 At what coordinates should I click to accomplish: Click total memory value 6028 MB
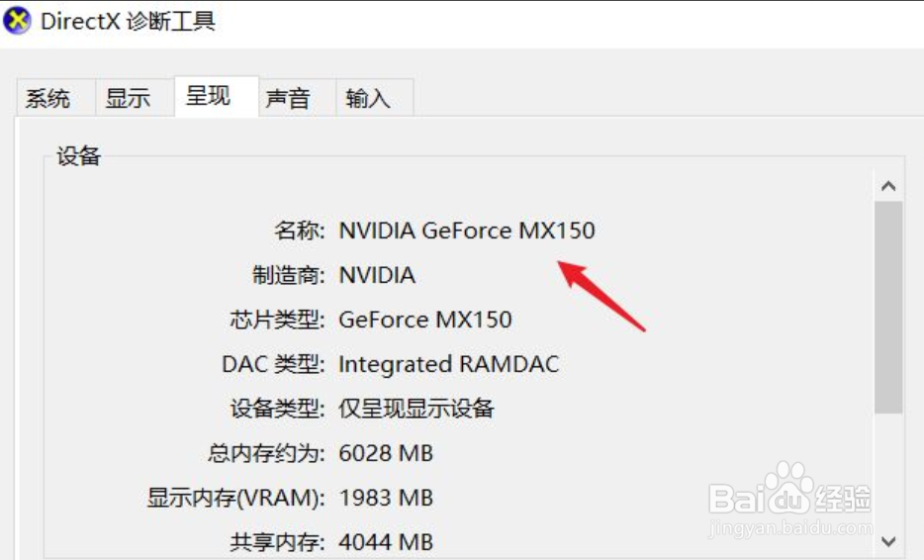click(386, 453)
